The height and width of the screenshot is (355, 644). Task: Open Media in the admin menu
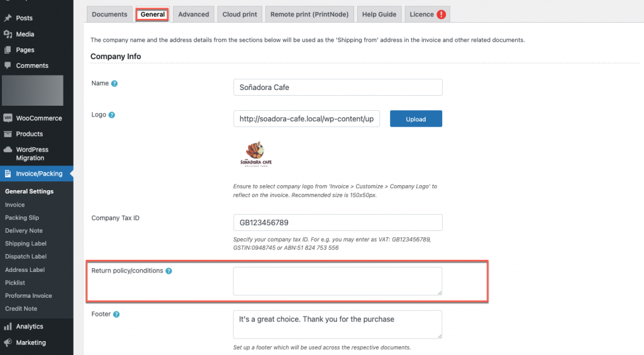pos(25,34)
